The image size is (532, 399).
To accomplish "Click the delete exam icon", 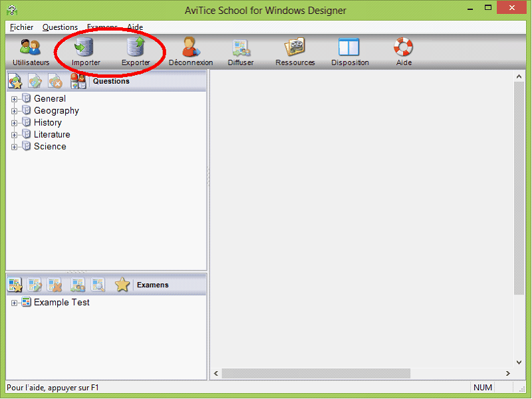I will click(x=55, y=285).
